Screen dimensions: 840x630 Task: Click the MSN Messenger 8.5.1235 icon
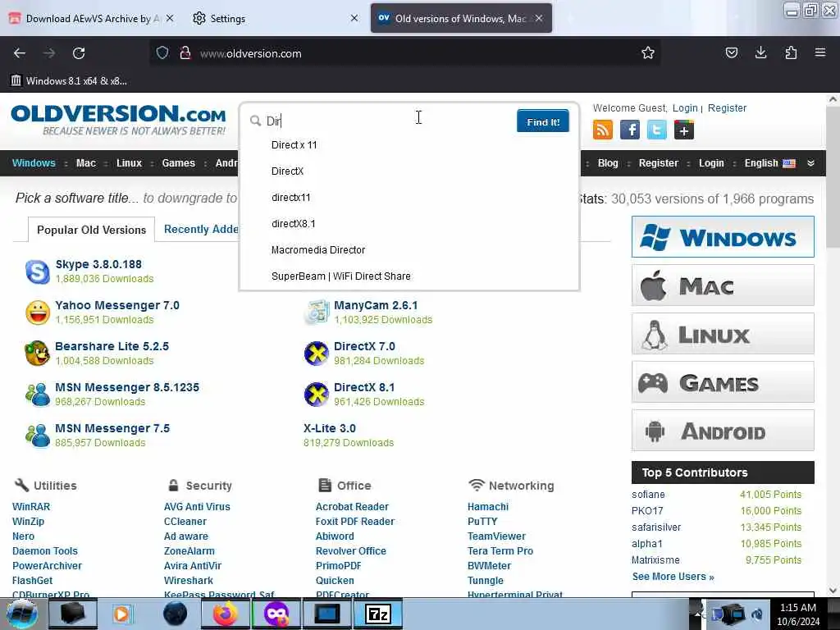[38, 395]
